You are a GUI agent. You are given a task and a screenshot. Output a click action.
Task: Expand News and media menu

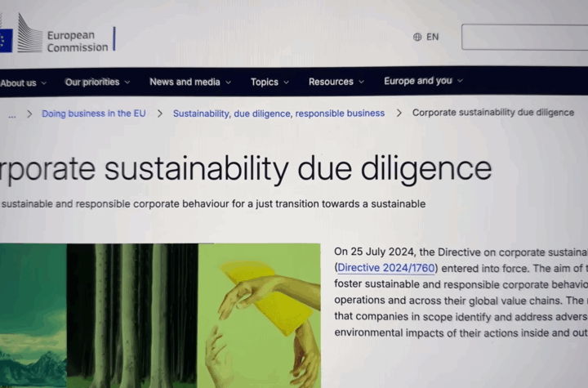[x=190, y=82]
